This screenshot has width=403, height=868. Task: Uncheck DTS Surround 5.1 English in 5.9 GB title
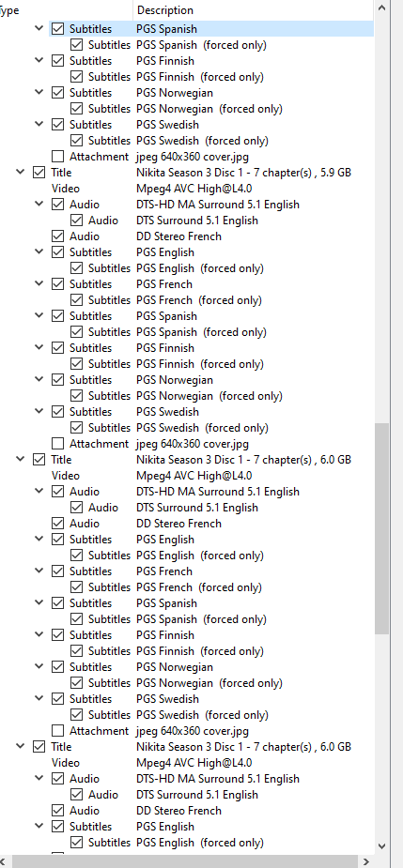[77, 221]
